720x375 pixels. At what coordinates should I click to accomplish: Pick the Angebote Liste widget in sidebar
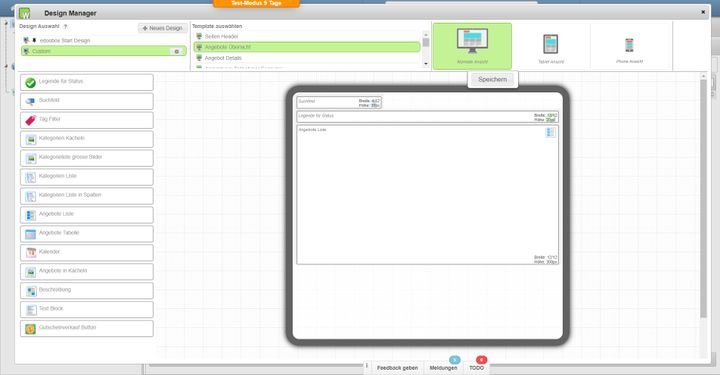click(87, 215)
